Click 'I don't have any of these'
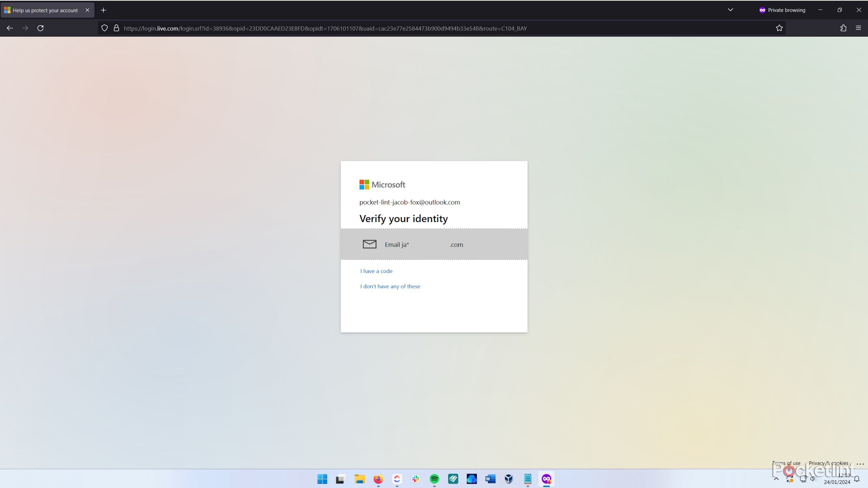868x488 pixels. pos(390,286)
